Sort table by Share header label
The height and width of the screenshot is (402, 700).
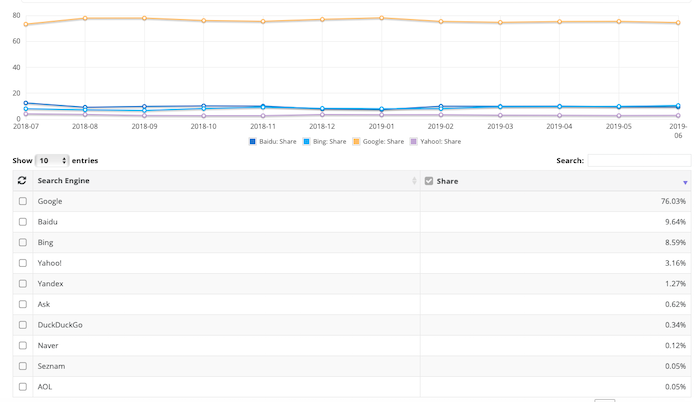(449, 181)
